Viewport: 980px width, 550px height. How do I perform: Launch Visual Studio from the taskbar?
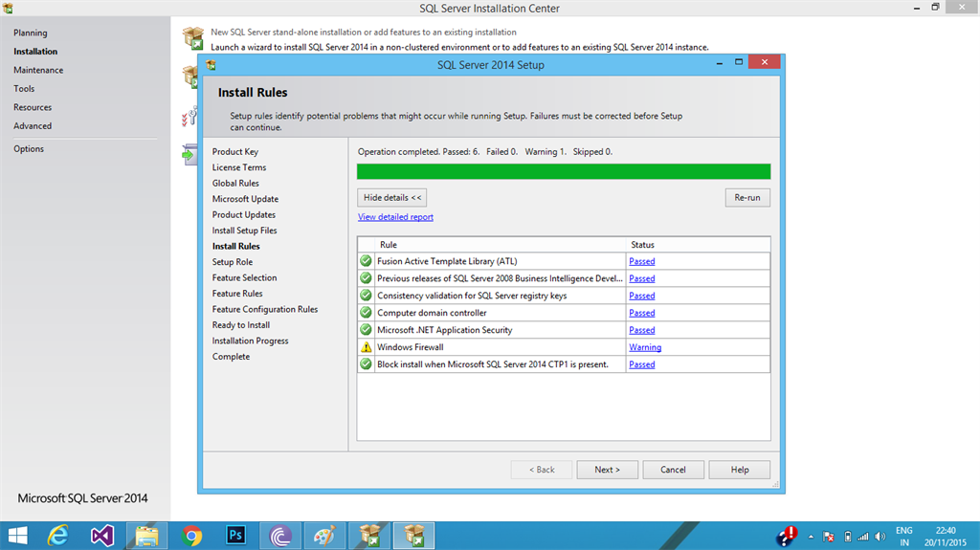coord(101,536)
